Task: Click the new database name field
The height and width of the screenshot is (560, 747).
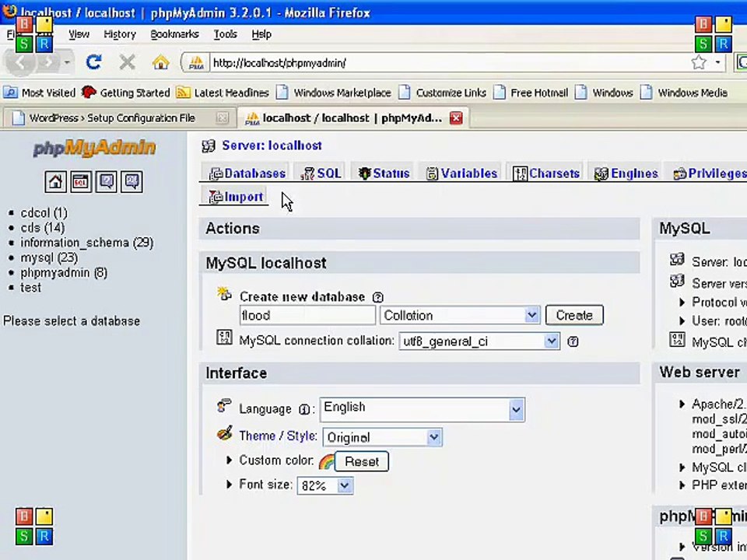Action: click(x=307, y=315)
